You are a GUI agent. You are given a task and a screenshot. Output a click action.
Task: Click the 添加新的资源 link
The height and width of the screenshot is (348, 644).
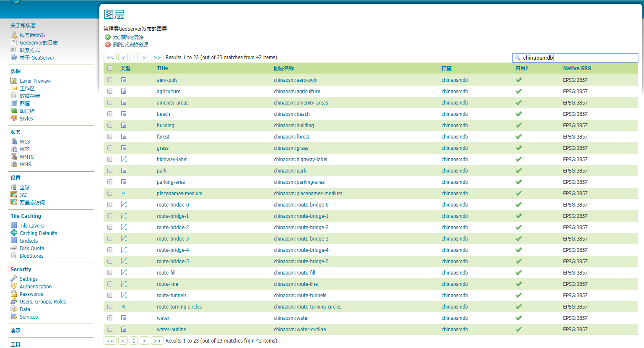[x=128, y=37]
